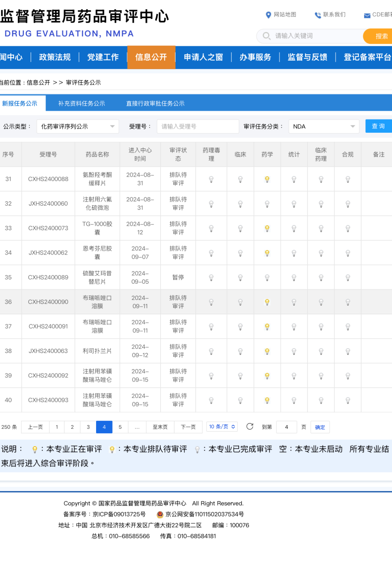
Task: Click yellow pharmacy bulb for CXHS2400088
Action: pos(267,179)
